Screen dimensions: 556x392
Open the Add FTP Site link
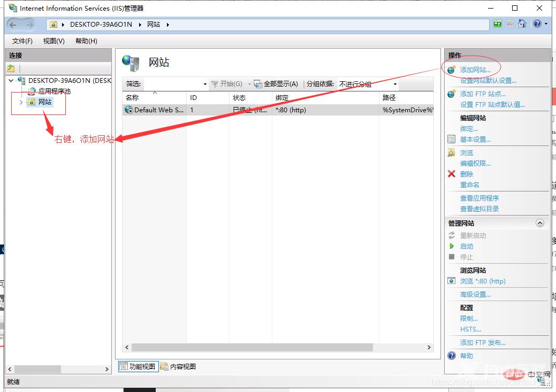pyautogui.click(x=482, y=94)
